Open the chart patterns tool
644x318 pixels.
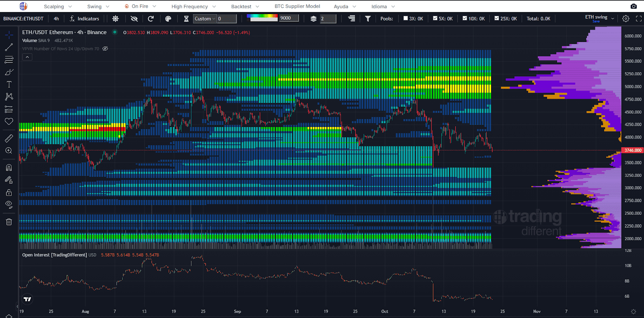pos(9,97)
